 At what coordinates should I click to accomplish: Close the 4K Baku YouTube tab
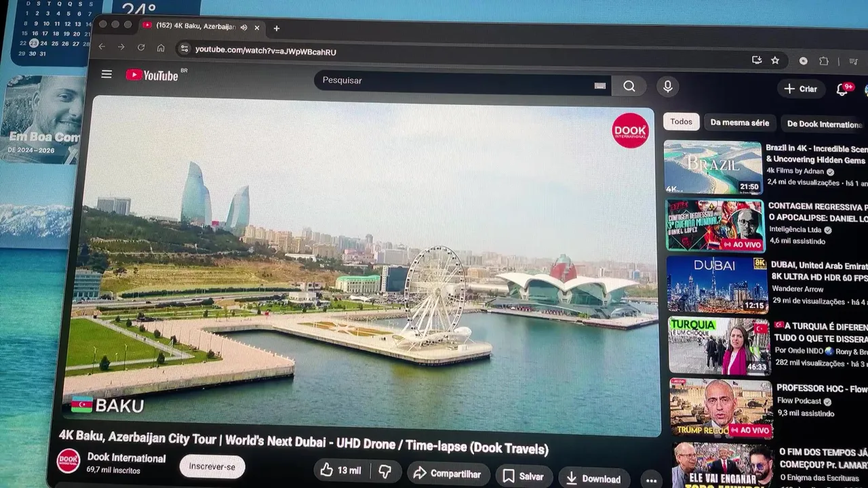257,28
